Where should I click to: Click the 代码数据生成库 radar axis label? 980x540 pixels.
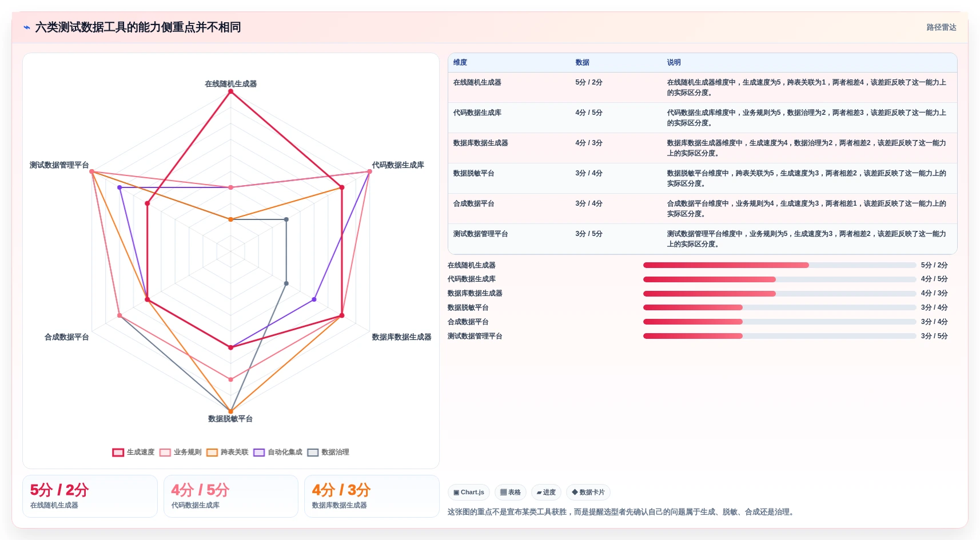pyautogui.click(x=398, y=165)
